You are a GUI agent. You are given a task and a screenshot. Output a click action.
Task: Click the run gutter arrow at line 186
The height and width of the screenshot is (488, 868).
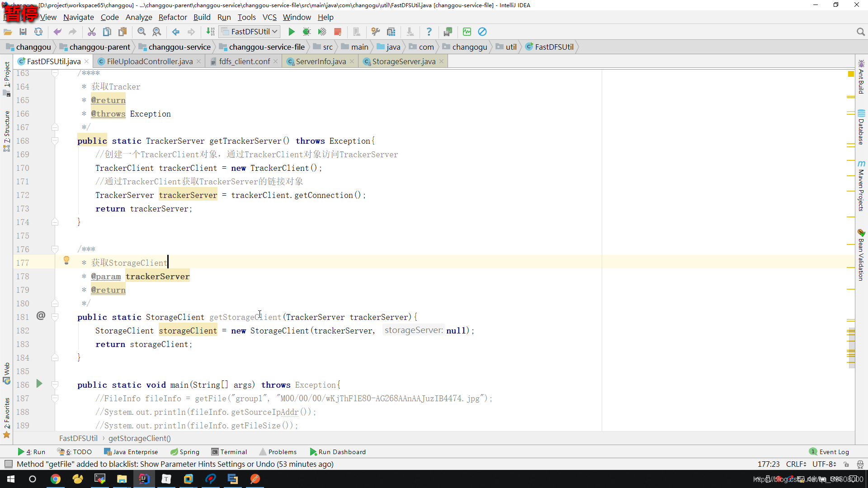click(x=39, y=384)
